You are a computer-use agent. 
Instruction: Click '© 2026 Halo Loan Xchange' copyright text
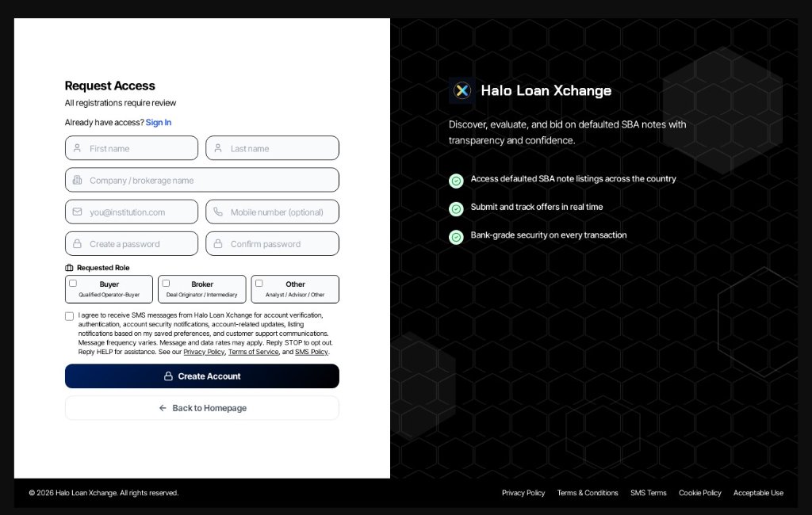[x=104, y=493]
